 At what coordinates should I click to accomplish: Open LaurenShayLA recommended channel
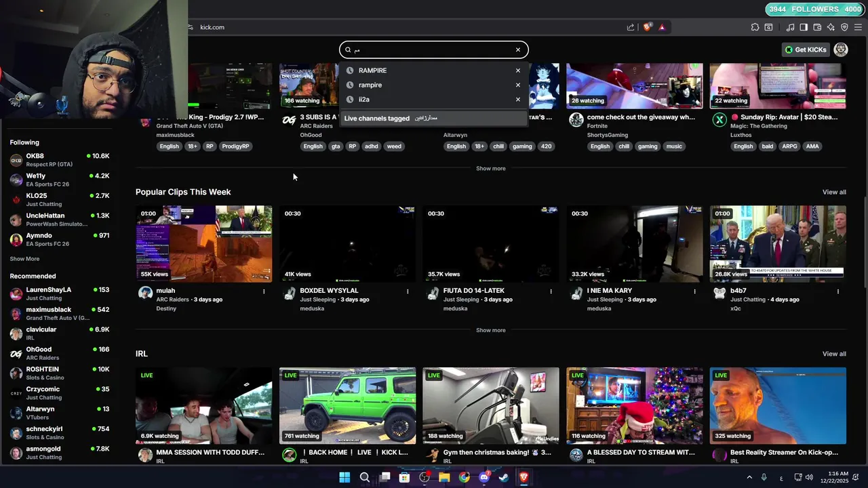pyautogui.click(x=60, y=293)
